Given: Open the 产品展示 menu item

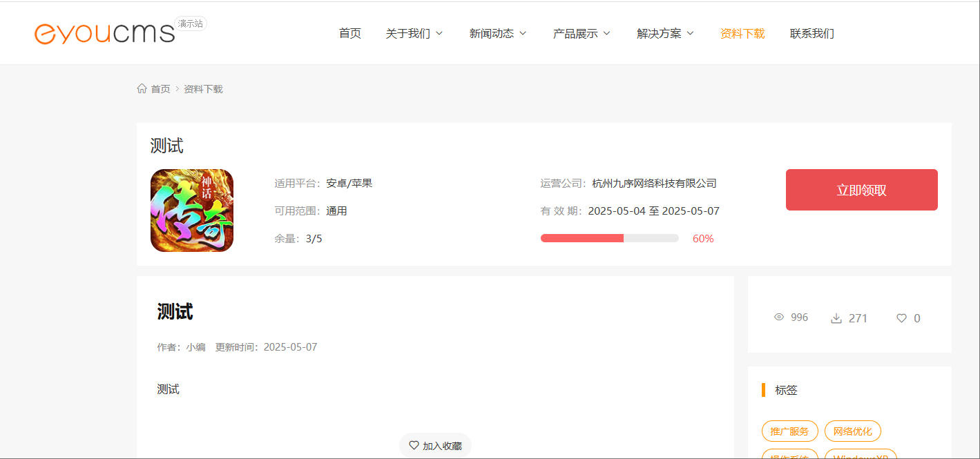Looking at the screenshot, I should [575, 33].
